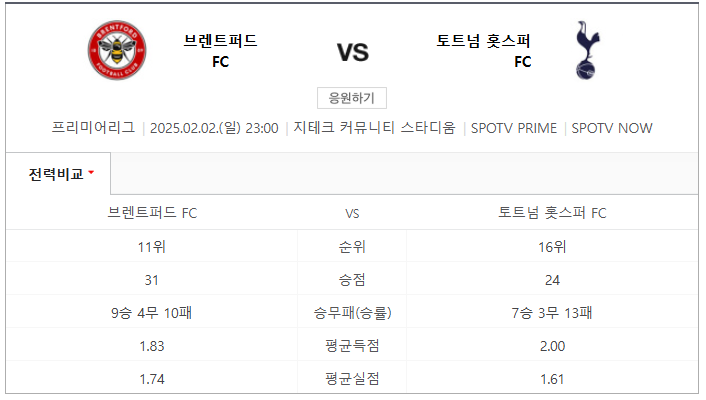
Task: Click 브렌트퍼드 FC column header in table
Action: [x=152, y=213]
